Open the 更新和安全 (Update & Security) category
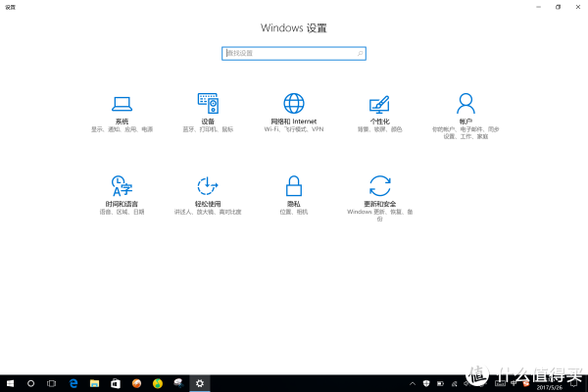This screenshot has width=588, height=392. click(379, 198)
